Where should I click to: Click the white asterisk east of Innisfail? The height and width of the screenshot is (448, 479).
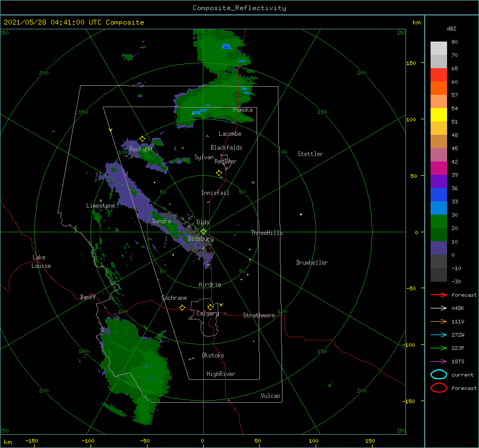[253, 183]
